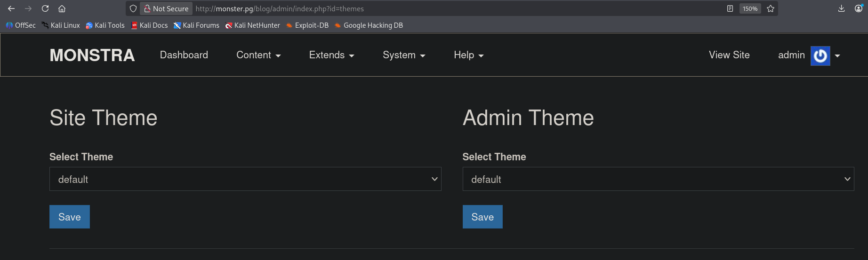Bookmark this page with star icon
Viewport: 868px width, 260px height.
pyautogui.click(x=771, y=8)
